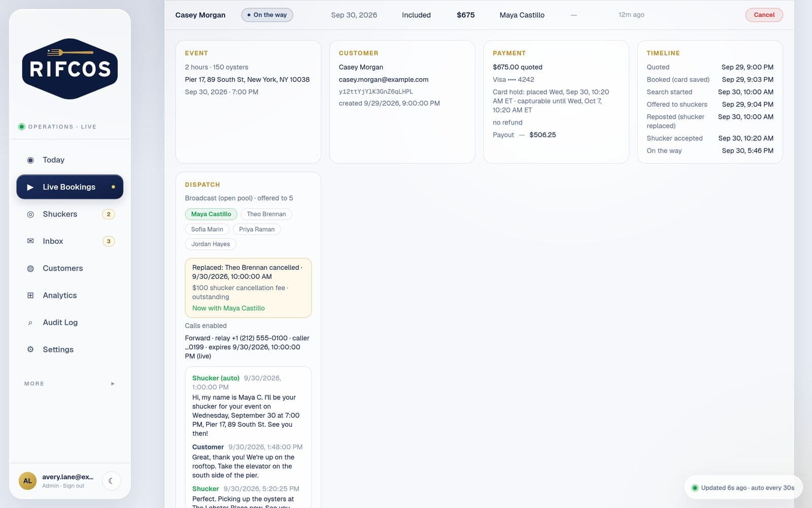812x508 pixels.
Task: Click the $506.25 payout amount
Action: [x=543, y=135]
